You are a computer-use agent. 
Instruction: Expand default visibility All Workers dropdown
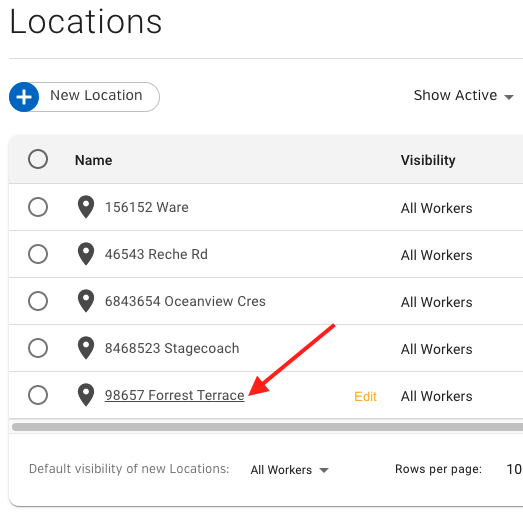pyautogui.click(x=290, y=470)
